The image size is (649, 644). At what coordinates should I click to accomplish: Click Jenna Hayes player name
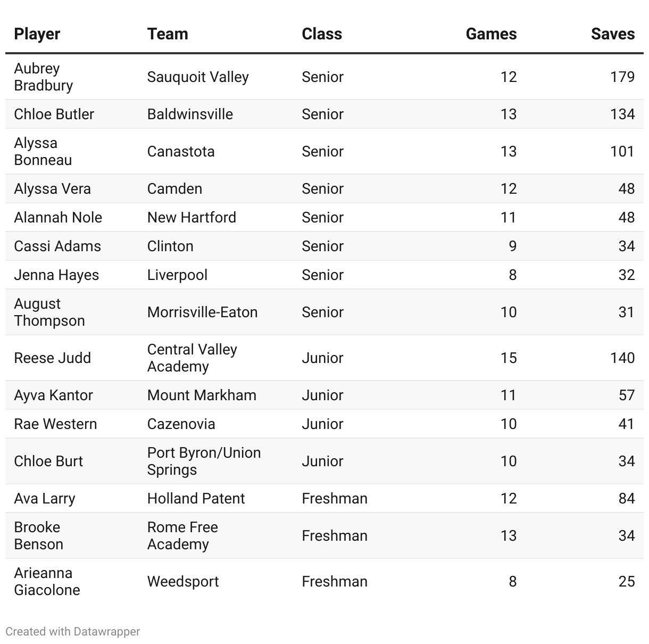tap(56, 275)
